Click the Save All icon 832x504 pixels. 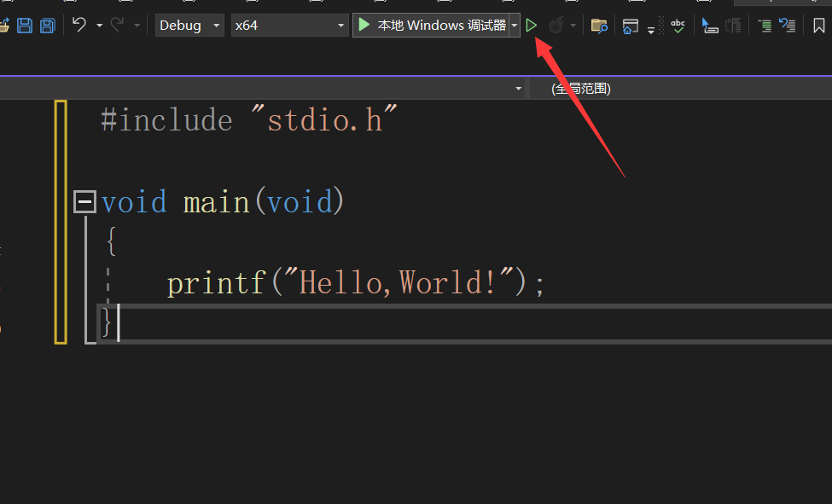click(x=48, y=26)
